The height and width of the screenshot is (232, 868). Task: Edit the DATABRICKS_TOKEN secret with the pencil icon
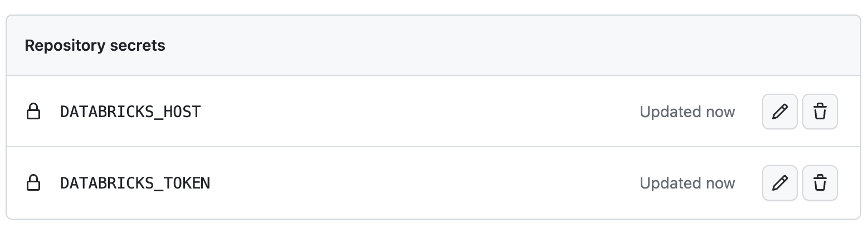pyautogui.click(x=779, y=183)
